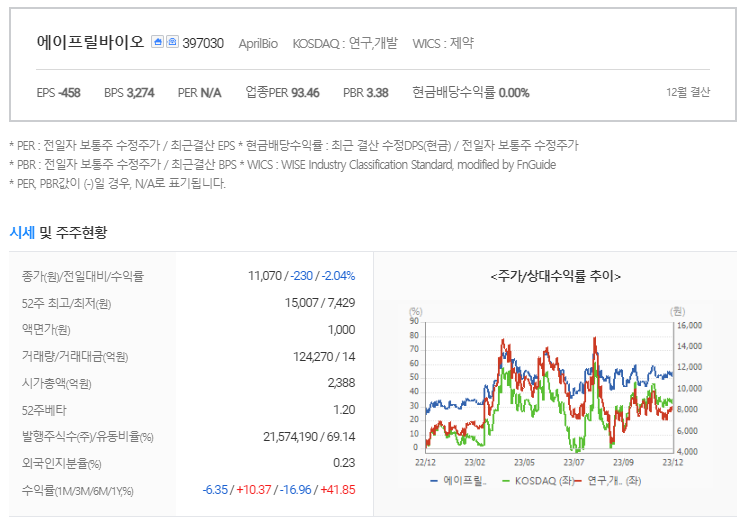Click the 현금배당수익률 0.00% figure
Image resolution: width=744 pixels, height=517 pixels.
coord(471,92)
